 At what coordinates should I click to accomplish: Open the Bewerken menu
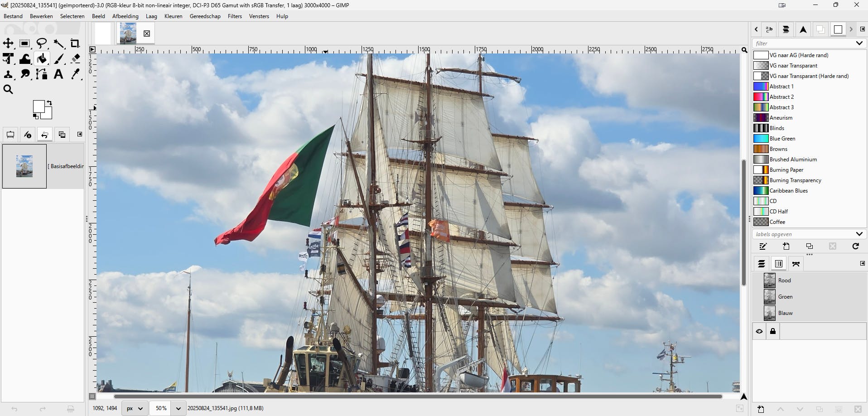[x=41, y=16]
